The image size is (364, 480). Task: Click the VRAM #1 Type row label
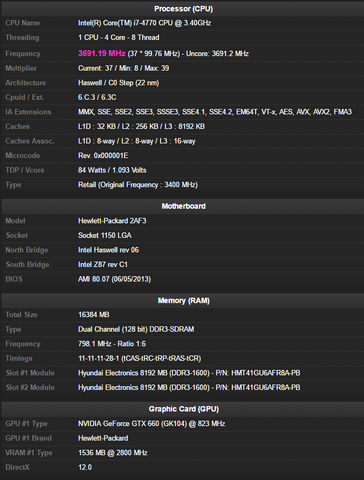(29, 453)
